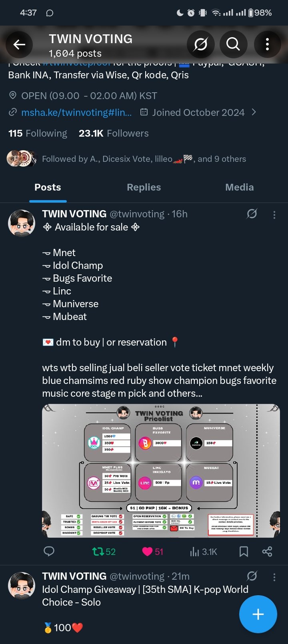Open search on the profile header
The image size is (288, 644).
233,44
